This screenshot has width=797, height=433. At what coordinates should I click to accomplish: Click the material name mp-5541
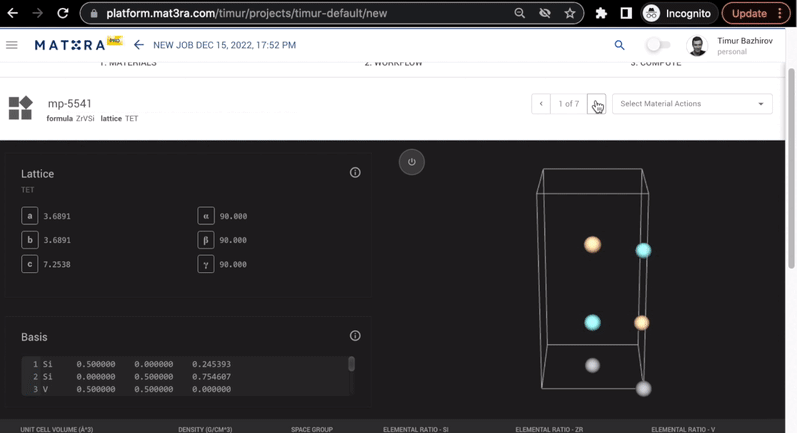point(70,103)
